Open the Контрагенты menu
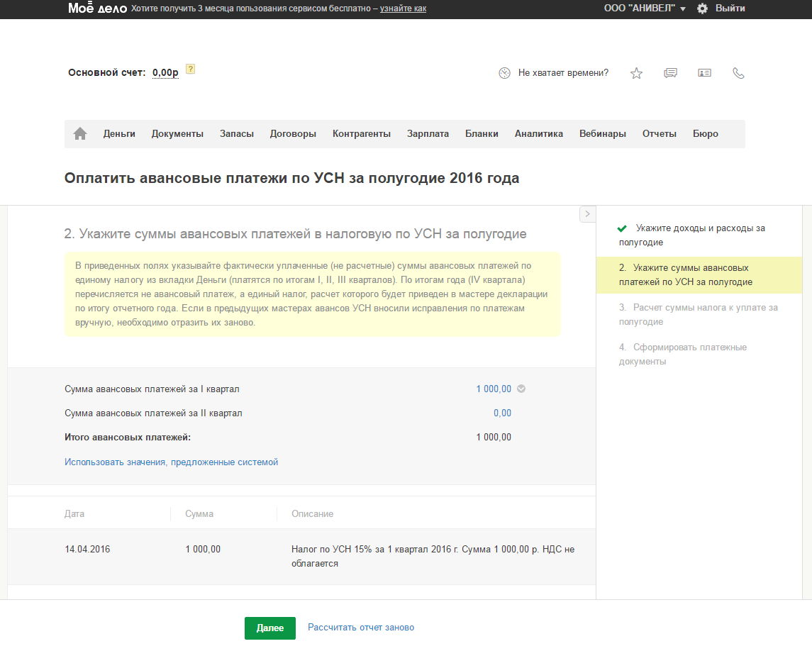 [362, 133]
